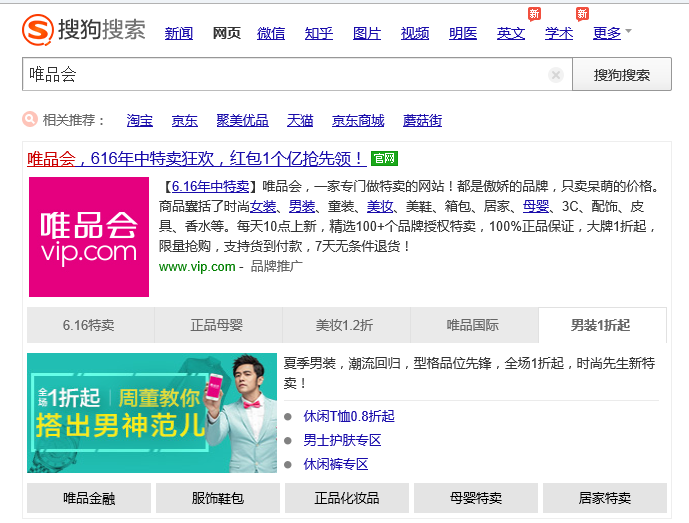
Task: Switch to the 图片 search category
Action: click(x=367, y=33)
